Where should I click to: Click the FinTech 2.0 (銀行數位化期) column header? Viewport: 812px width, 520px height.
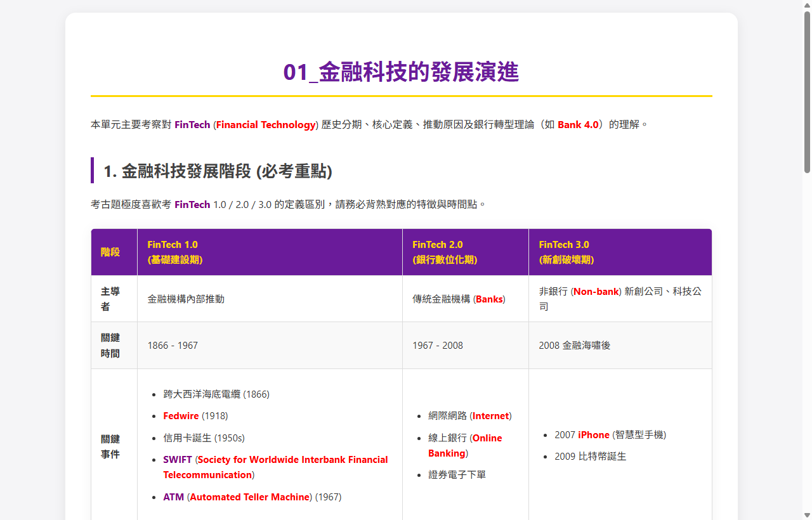(x=465, y=252)
